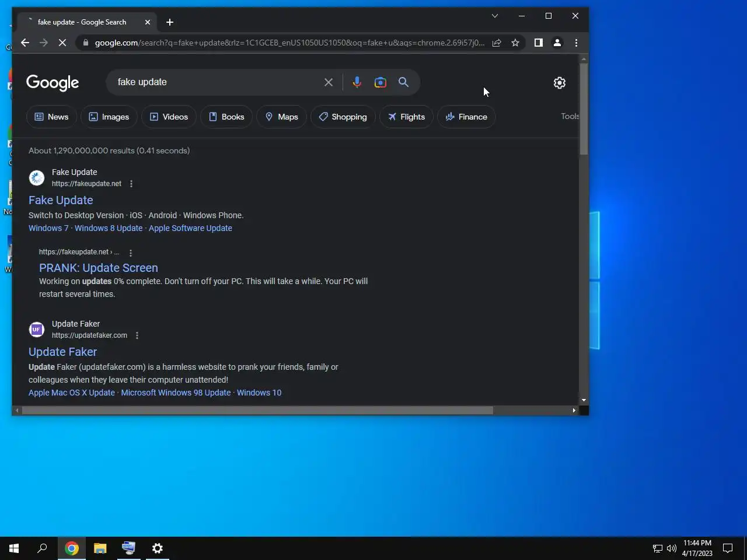Click the Update Faker UF favicon
This screenshot has width=747, height=560.
(37, 330)
